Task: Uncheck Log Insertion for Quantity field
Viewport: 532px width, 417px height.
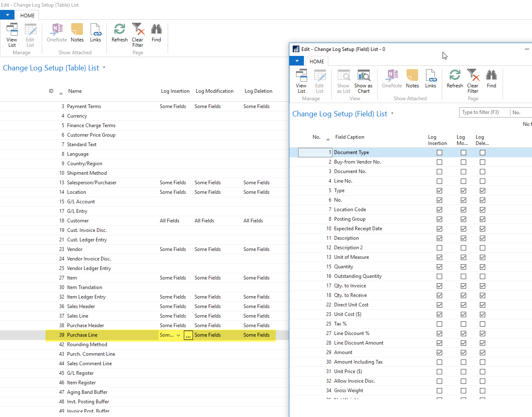Action: point(439,267)
